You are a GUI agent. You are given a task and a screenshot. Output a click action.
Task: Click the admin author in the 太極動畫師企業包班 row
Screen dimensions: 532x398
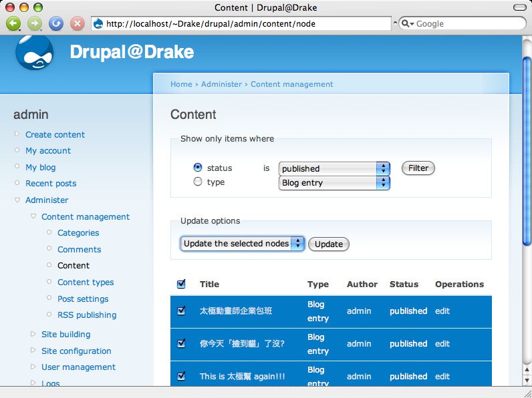359,311
